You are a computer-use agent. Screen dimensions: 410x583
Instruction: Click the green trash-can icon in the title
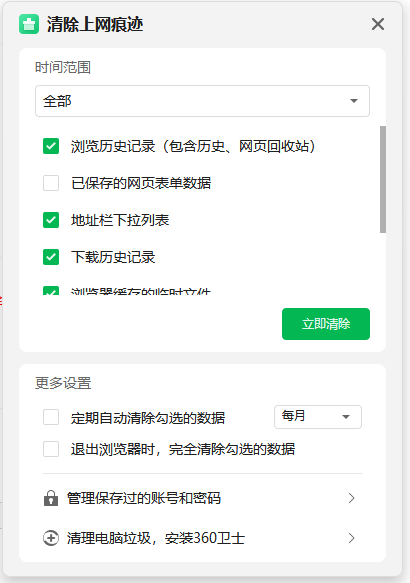pyautogui.click(x=29, y=24)
